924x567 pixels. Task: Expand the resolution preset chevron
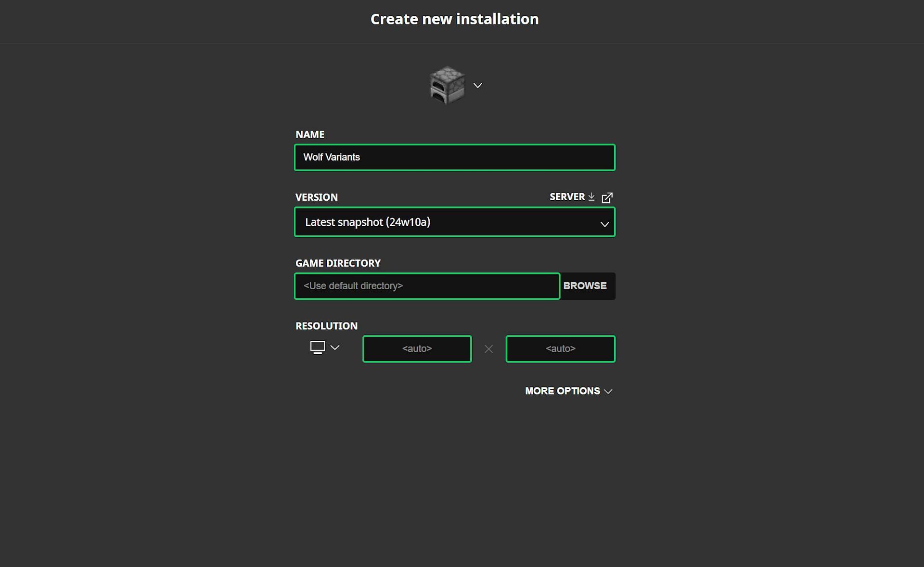335,347
